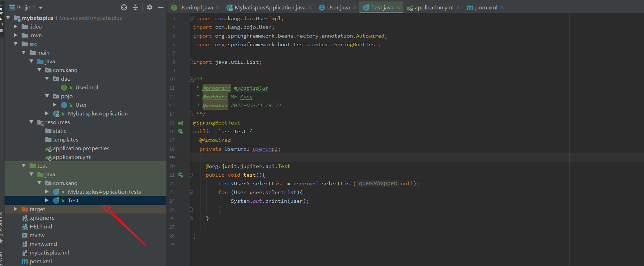Expand the MybatisplusApplicationTests node
The image size is (644, 266).
click(47, 192)
